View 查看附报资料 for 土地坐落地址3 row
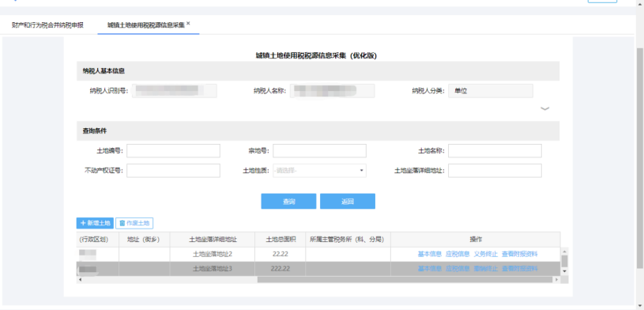This screenshot has height=310, width=644. tap(520, 269)
